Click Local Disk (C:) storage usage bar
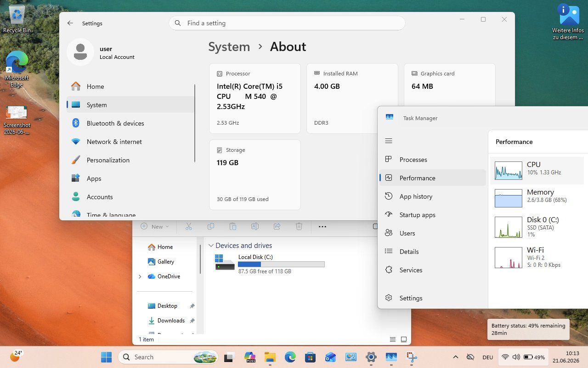The width and height of the screenshot is (588, 368). (x=281, y=264)
